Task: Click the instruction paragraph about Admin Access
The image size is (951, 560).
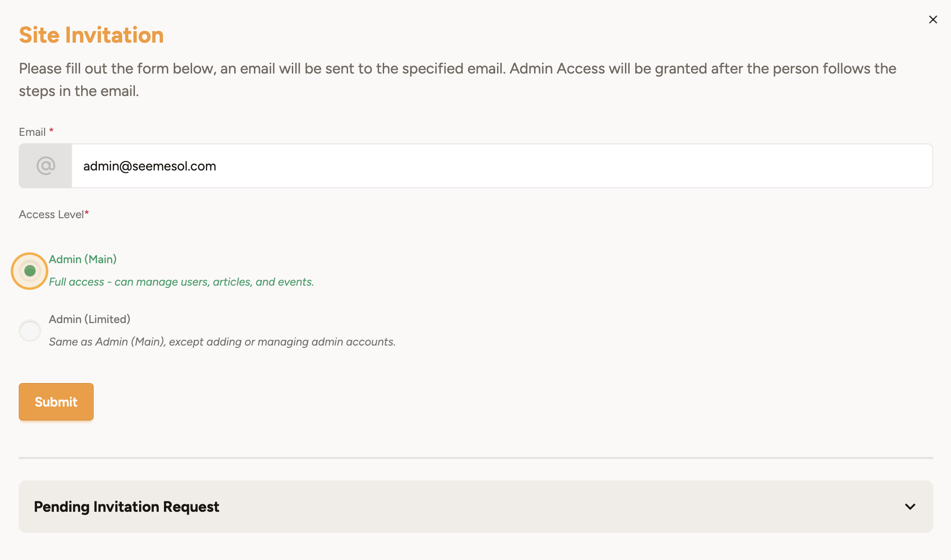Action: coord(458,80)
